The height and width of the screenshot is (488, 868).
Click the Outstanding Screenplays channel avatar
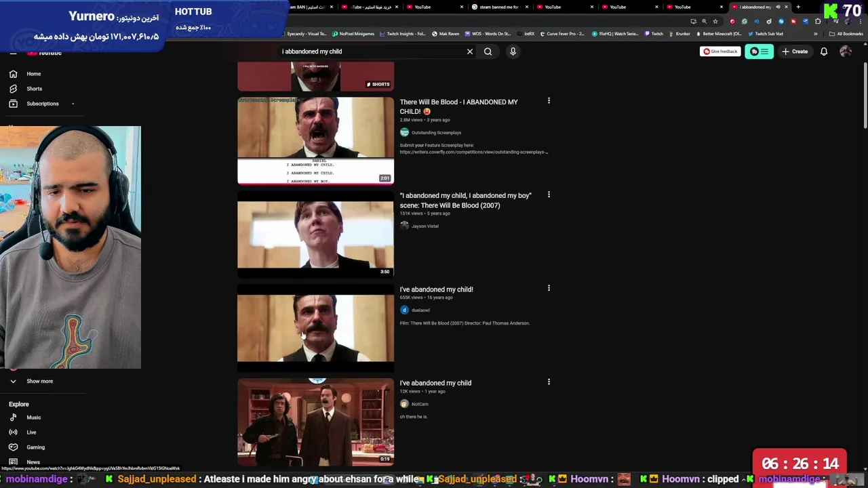tap(404, 132)
